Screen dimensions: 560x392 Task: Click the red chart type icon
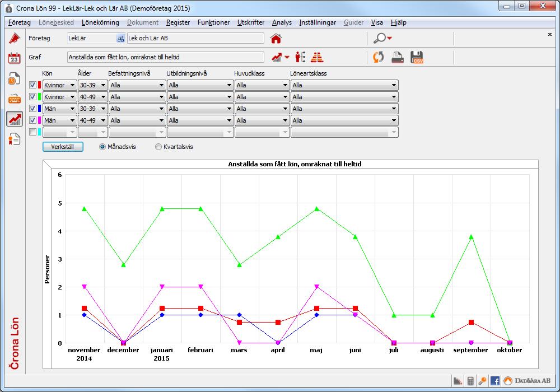point(277,57)
